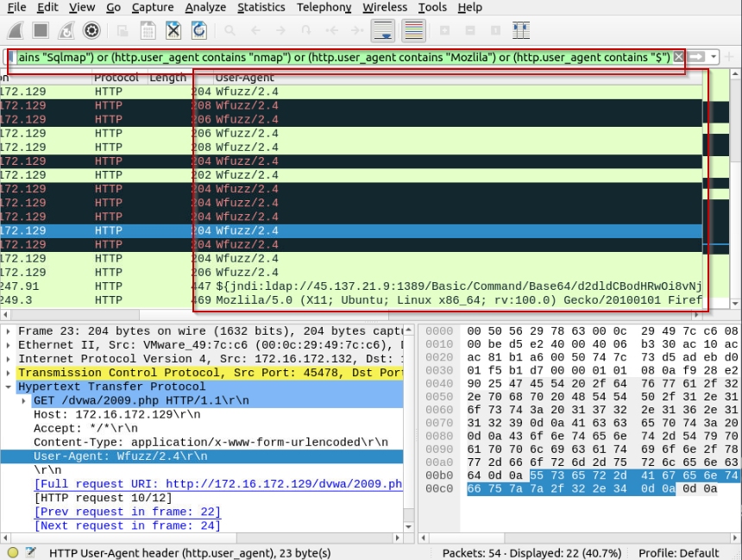Toggle packet list colorization
This screenshot has width=742, height=560.
click(x=413, y=30)
